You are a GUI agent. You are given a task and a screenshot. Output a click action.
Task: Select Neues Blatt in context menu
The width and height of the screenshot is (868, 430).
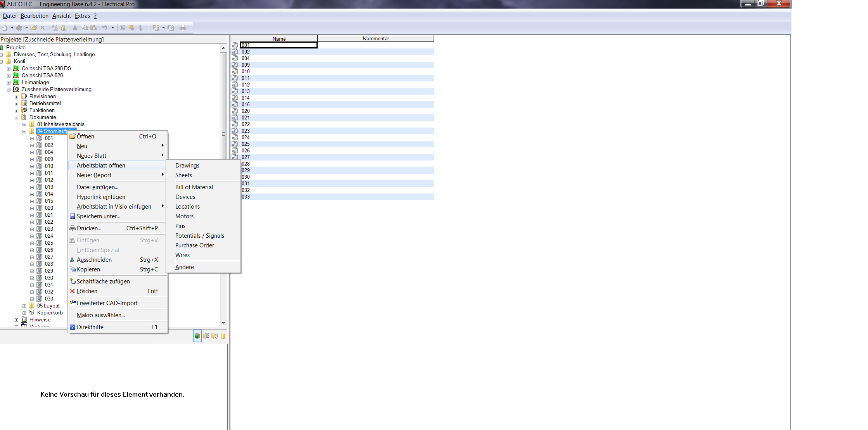tap(118, 156)
